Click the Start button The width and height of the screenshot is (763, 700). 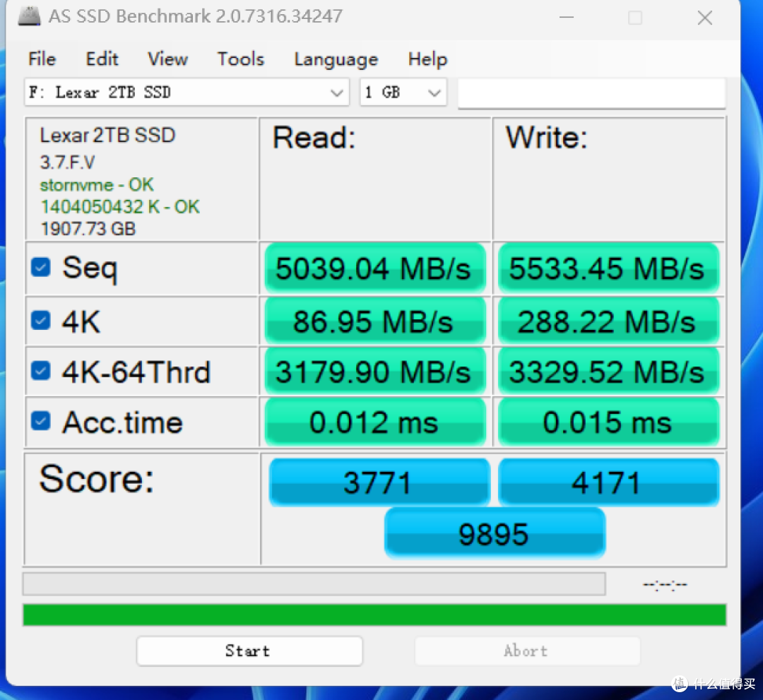pyautogui.click(x=249, y=651)
